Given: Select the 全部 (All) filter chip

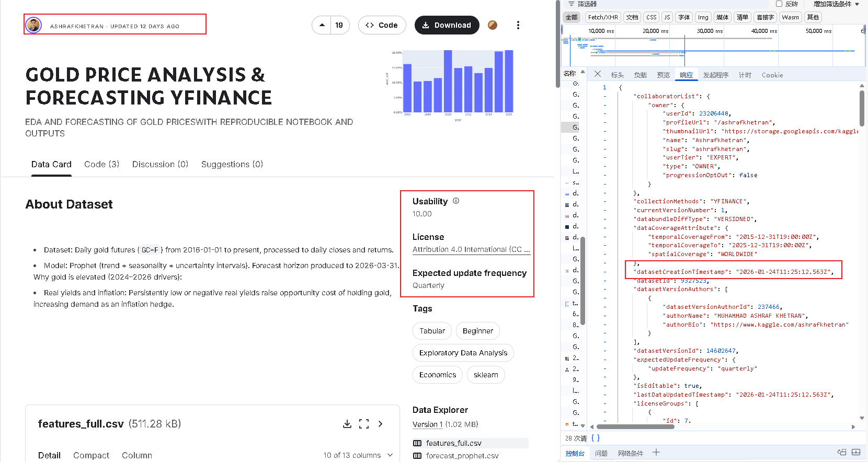Looking at the screenshot, I should point(572,17).
